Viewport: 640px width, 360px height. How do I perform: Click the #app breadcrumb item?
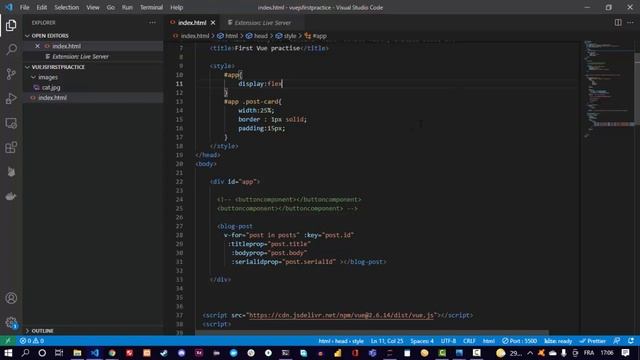(319, 36)
